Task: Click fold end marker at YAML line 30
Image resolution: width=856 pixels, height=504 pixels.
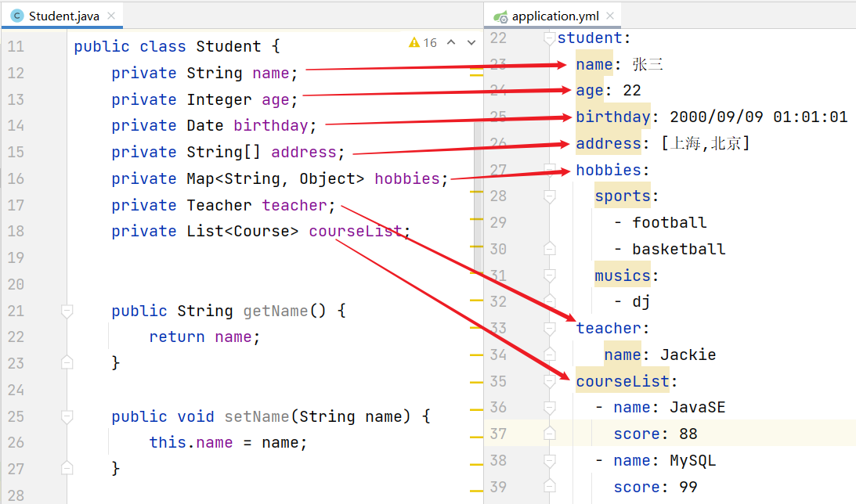Action: click(x=550, y=249)
